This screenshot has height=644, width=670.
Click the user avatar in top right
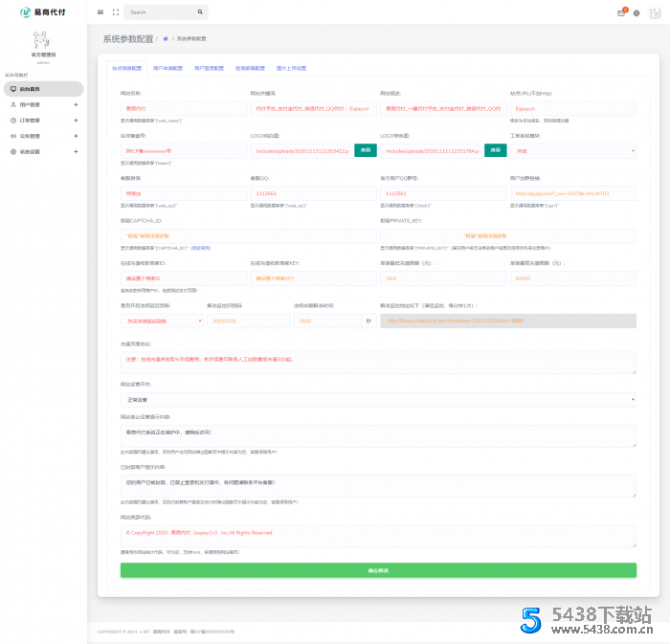click(x=654, y=13)
